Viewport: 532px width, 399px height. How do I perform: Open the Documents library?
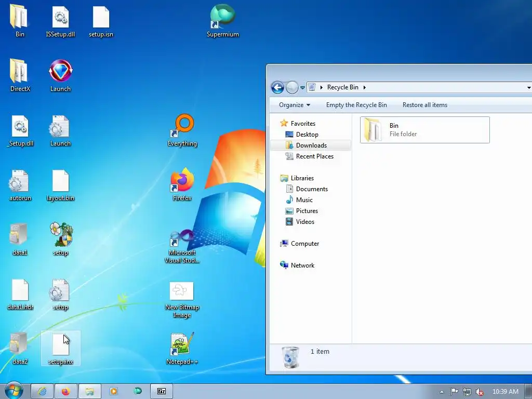pos(307,189)
